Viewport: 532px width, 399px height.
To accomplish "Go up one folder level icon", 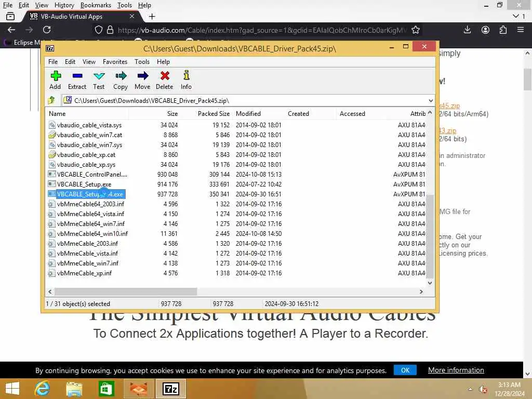I will tap(51, 100).
